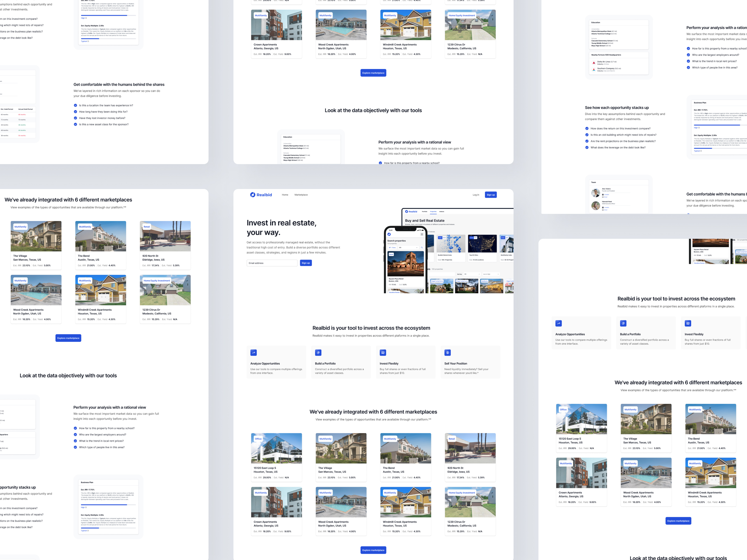Open the hamburger menu on the phone mockup

click(422, 234)
